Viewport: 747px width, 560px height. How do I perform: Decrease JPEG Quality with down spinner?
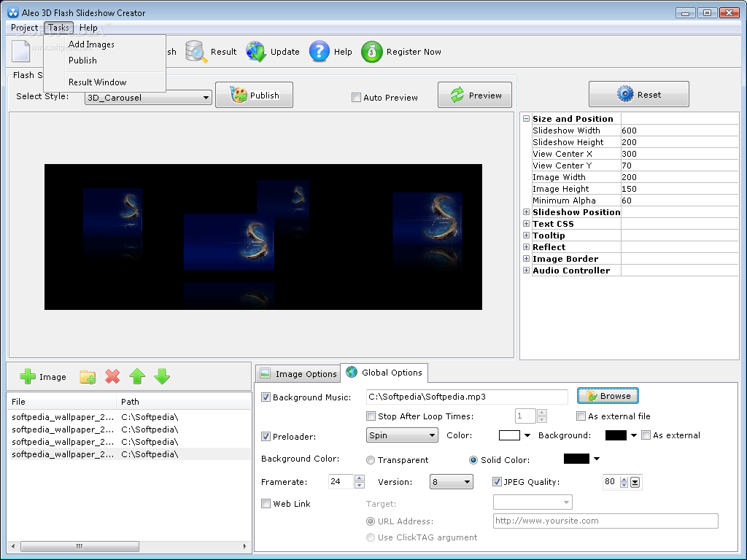pos(624,485)
